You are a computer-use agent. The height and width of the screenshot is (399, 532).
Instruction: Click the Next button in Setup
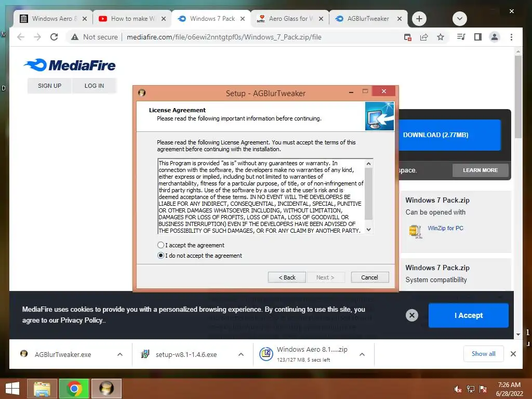[x=325, y=277]
